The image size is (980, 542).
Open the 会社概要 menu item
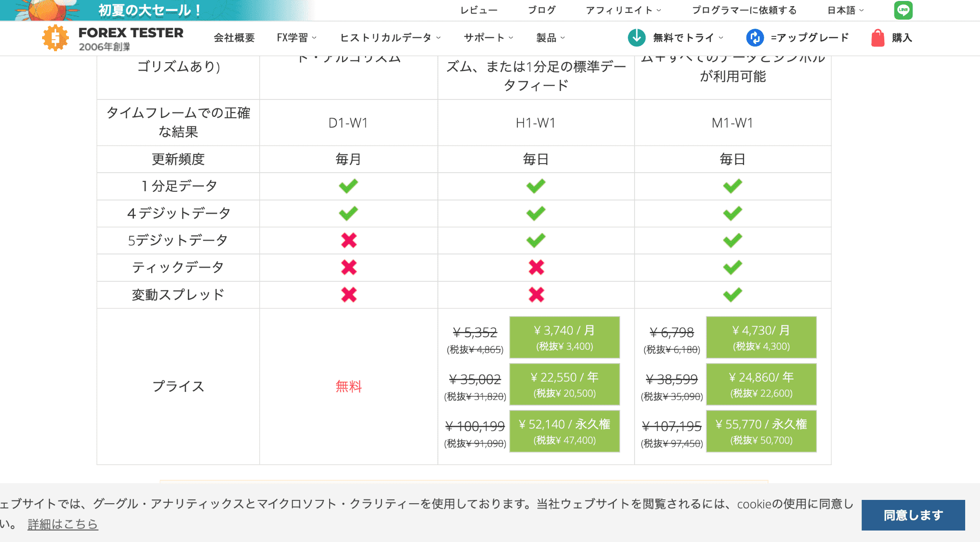pyautogui.click(x=234, y=38)
